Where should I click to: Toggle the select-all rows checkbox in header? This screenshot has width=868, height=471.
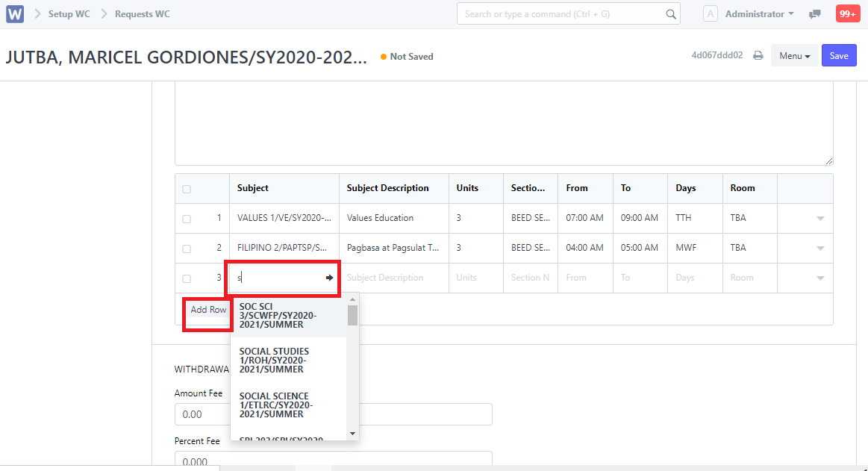click(x=187, y=190)
